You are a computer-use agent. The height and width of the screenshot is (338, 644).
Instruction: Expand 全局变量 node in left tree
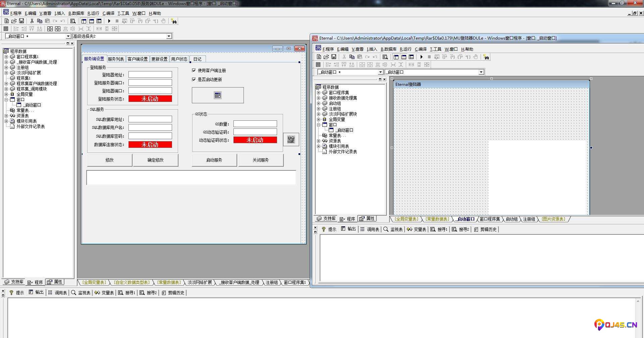[x=6, y=94]
